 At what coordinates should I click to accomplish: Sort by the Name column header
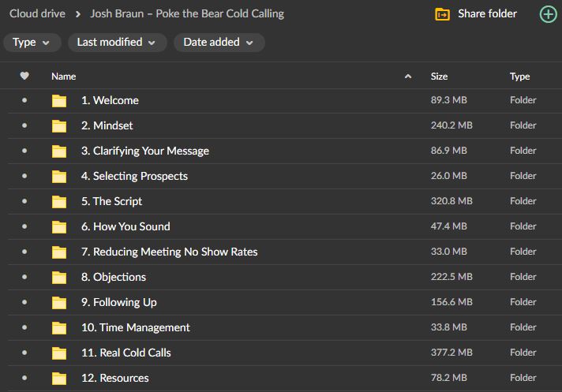pyautogui.click(x=63, y=77)
